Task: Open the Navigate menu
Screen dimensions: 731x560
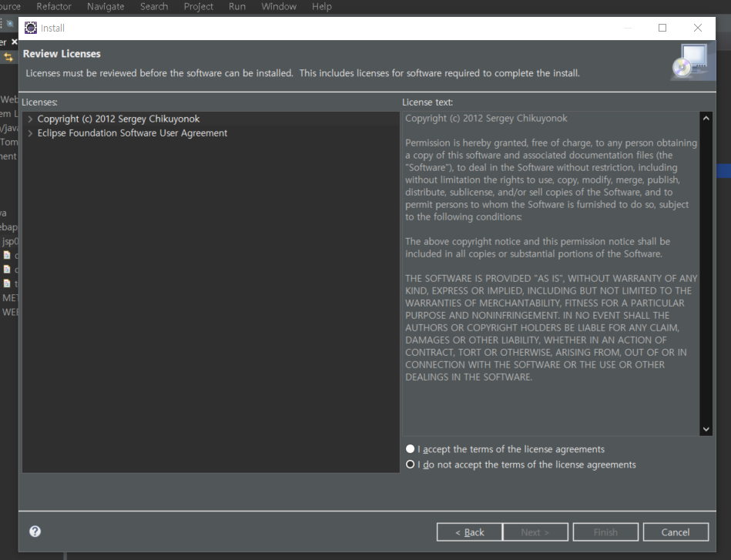Action: 106,6
